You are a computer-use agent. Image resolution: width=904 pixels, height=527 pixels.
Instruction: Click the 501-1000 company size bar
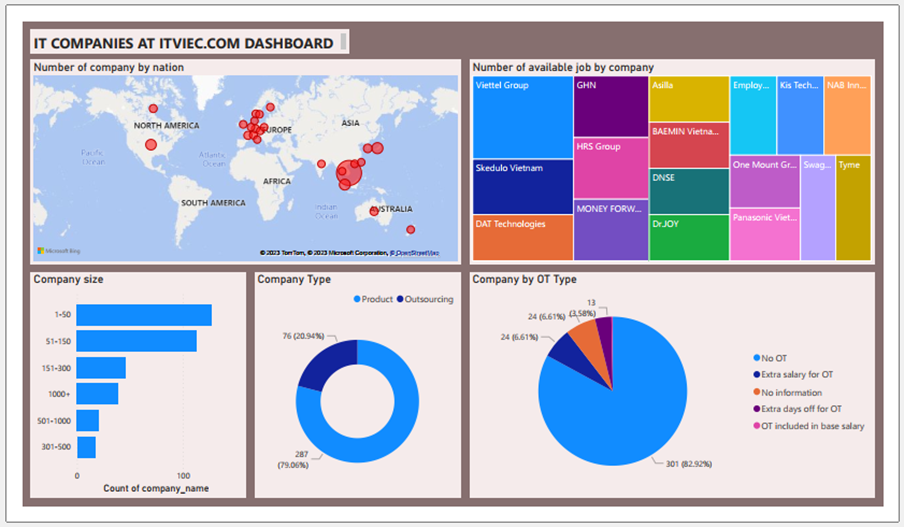(x=88, y=420)
